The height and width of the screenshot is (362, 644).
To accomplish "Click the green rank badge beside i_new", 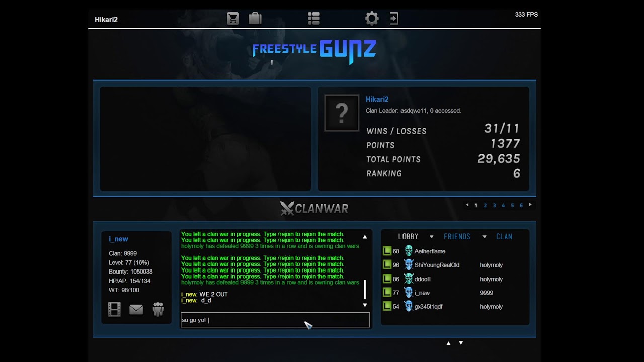I will pos(387,293).
